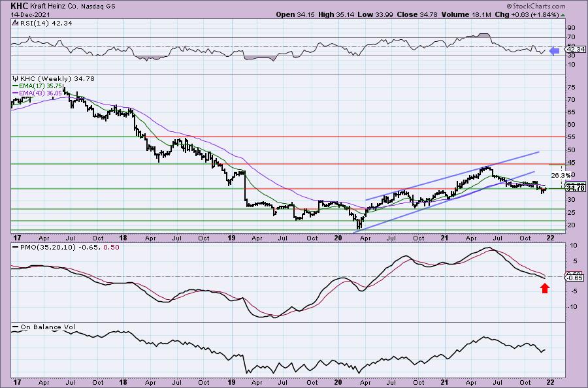Click the 60 price axis label
This screenshot has width=588, height=388.
pyautogui.click(x=572, y=125)
